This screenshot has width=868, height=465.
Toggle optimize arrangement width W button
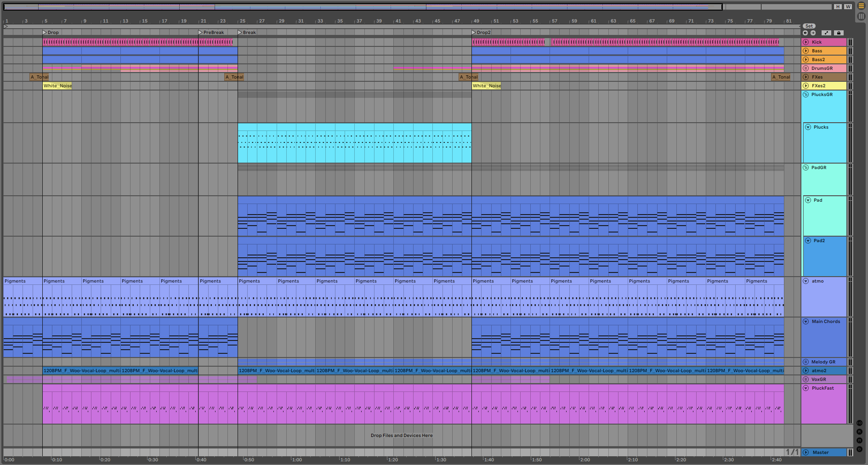[848, 7]
